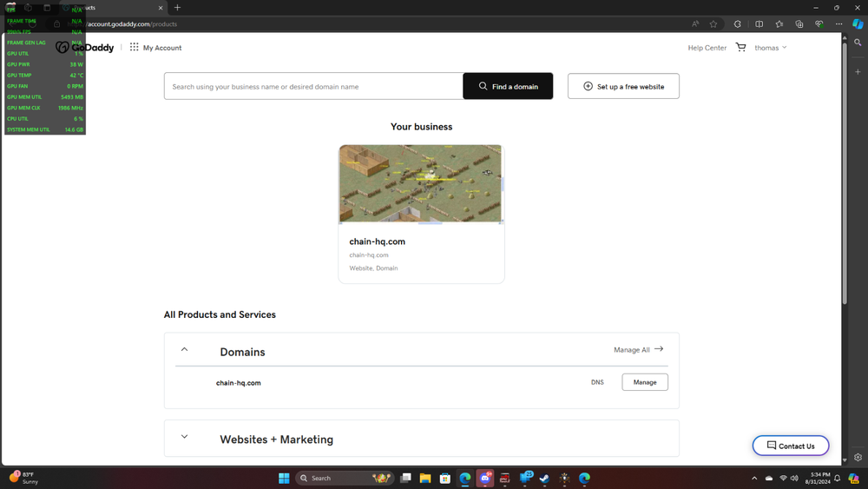868x489 pixels.
Task: Open the notification bell in system tray
Action: [x=838, y=478]
